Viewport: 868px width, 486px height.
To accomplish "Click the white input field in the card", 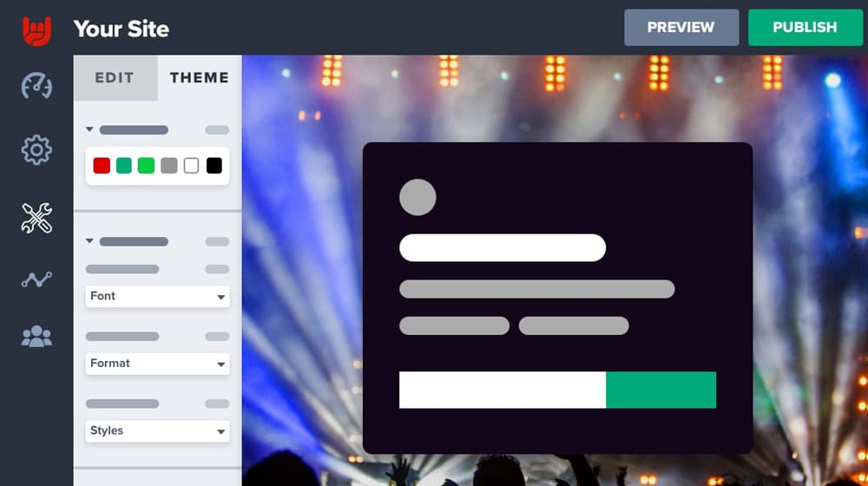I will [x=503, y=390].
